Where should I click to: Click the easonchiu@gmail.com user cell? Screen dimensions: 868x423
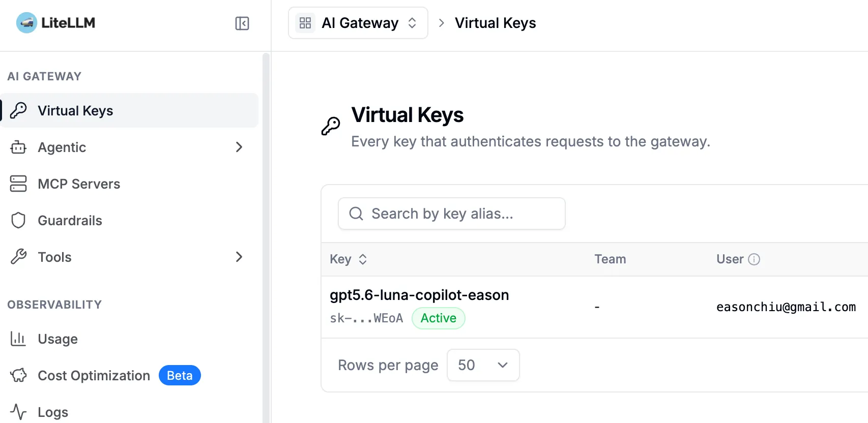pyautogui.click(x=786, y=307)
